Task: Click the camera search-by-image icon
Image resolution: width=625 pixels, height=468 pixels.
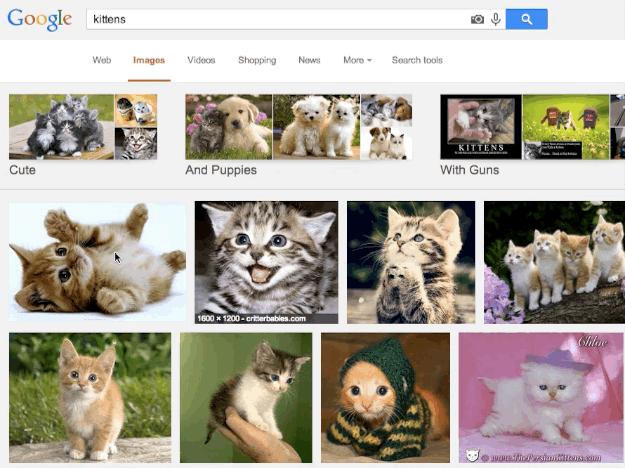Action: [x=477, y=19]
